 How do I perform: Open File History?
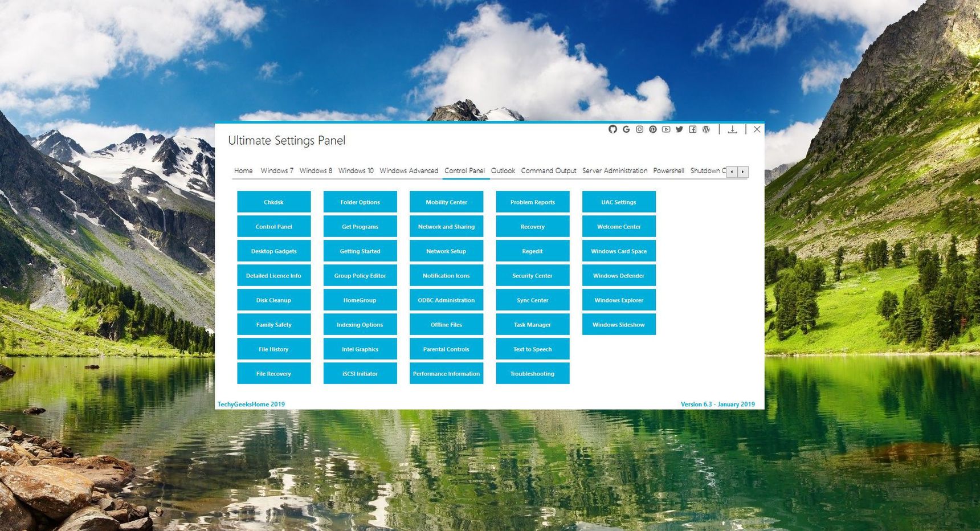274,349
